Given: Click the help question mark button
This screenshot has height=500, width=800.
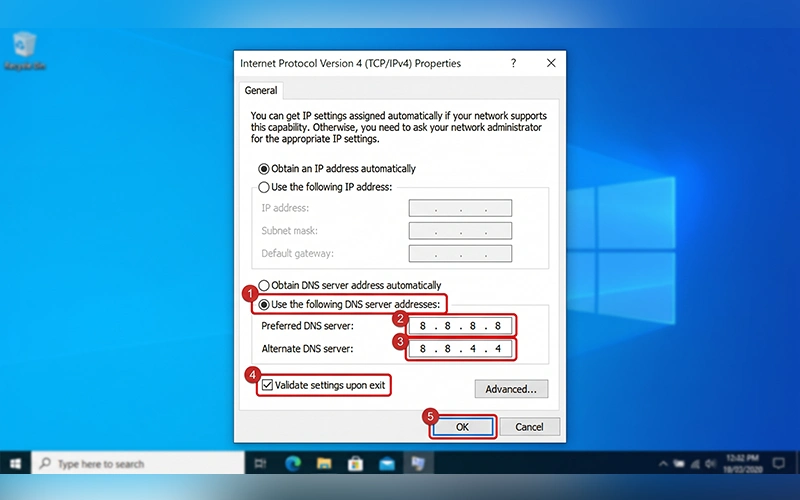Looking at the screenshot, I should pyautogui.click(x=513, y=63).
